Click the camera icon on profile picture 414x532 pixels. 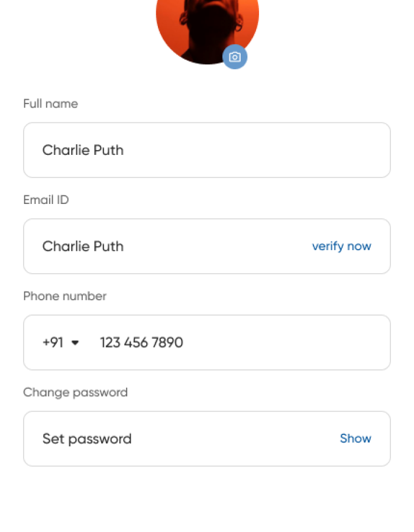(235, 57)
